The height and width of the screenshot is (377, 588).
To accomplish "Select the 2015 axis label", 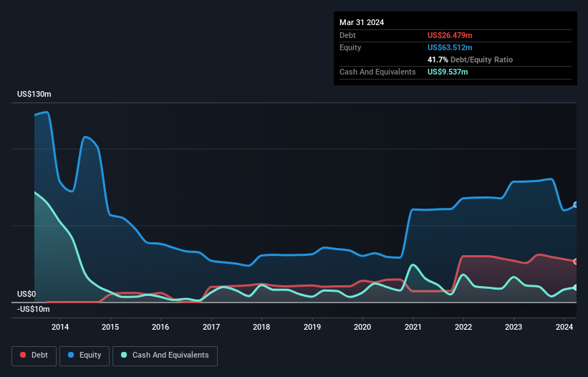I will coord(110,327).
